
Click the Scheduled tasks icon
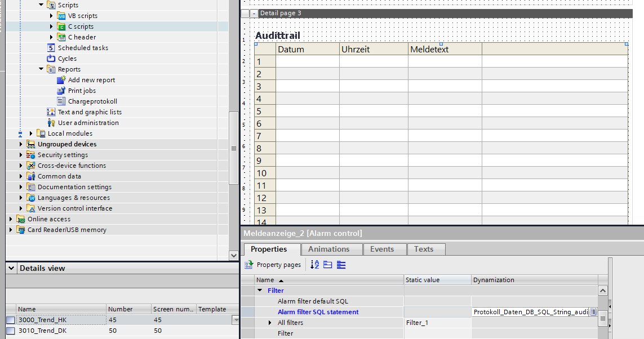coord(51,48)
